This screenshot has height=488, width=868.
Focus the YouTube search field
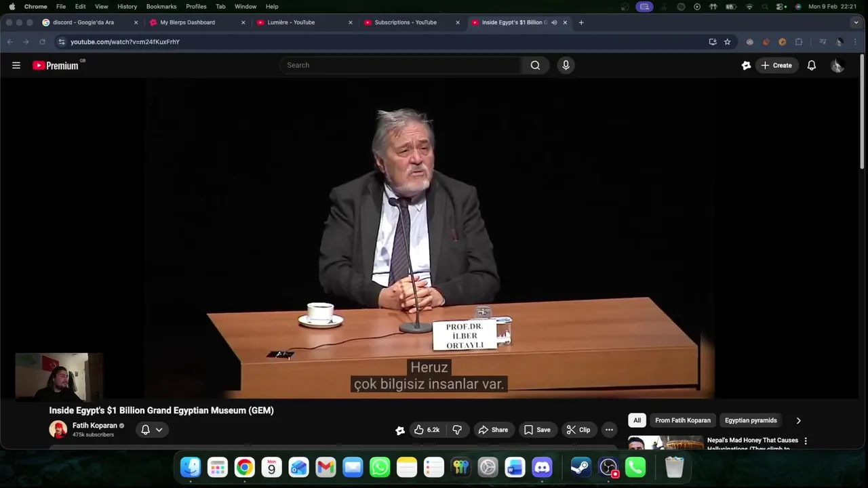[x=400, y=65]
